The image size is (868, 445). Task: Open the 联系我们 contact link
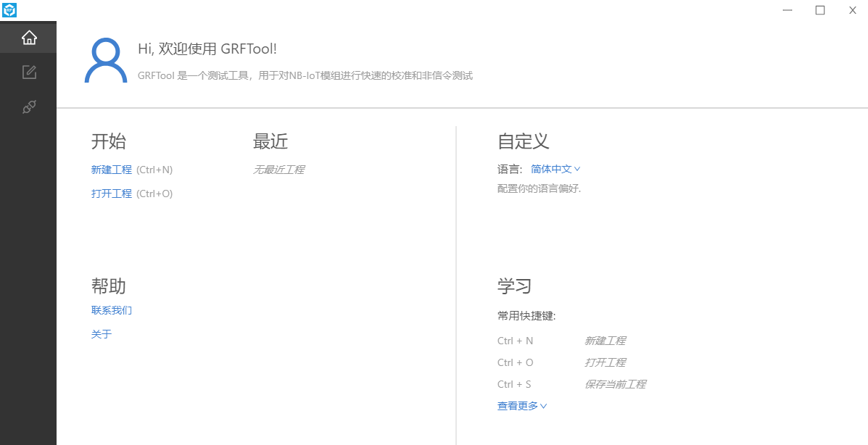coord(111,310)
